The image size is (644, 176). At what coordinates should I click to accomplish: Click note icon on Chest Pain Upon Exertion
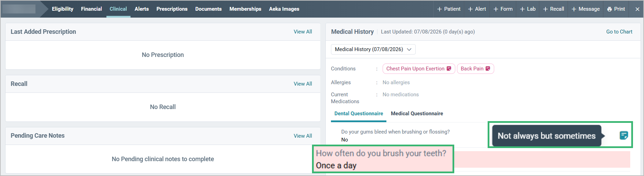coord(449,69)
